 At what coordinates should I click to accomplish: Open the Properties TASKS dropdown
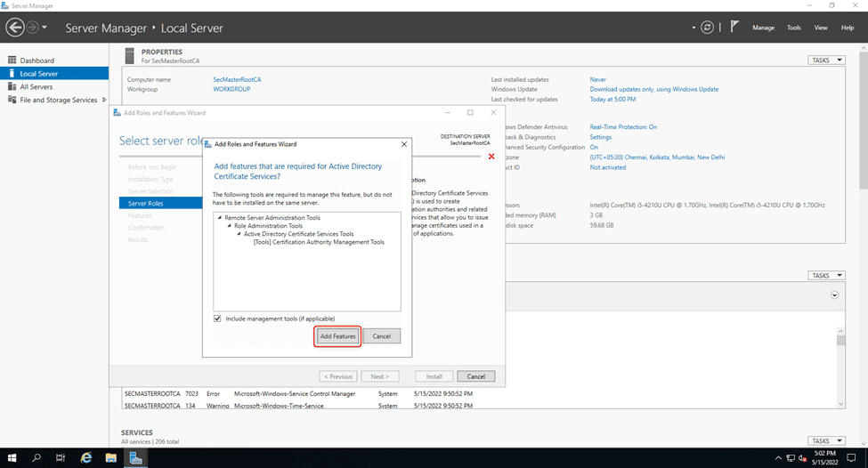(826, 61)
